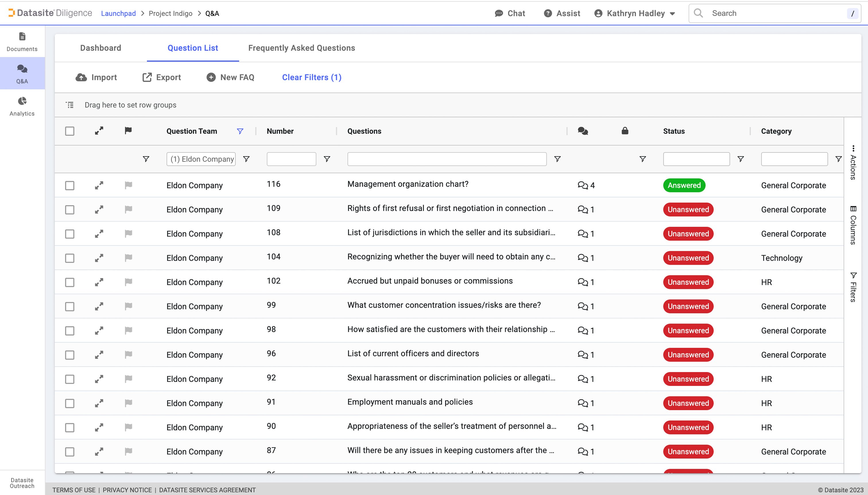Expand the Columns side panel
This screenshot has width=868, height=495.
[853, 225]
